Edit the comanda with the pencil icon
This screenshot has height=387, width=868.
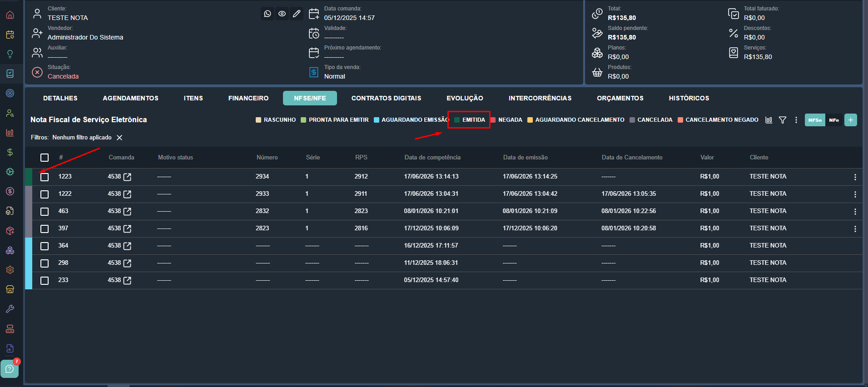click(297, 14)
